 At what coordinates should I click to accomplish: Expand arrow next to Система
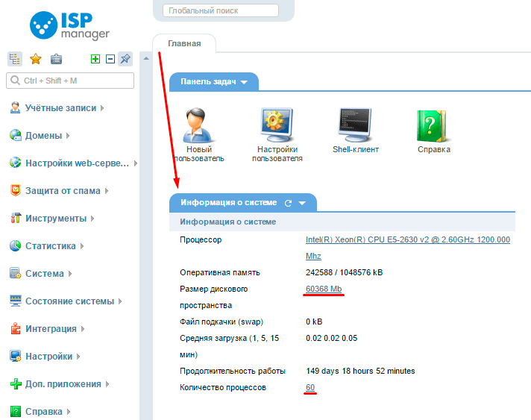point(70,274)
